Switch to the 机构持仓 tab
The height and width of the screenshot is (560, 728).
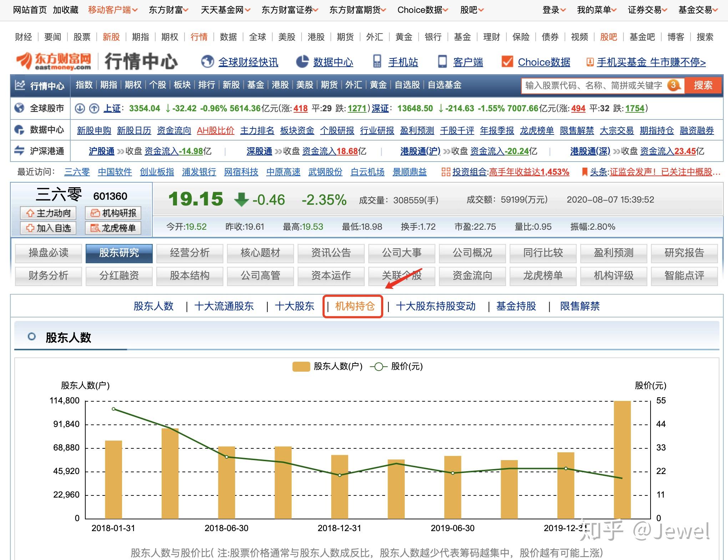(355, 306)
